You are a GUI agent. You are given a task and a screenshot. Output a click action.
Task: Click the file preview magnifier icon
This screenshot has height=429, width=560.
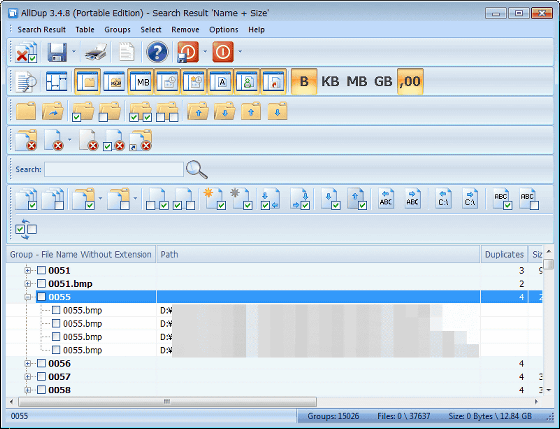[x=27, y=82]
